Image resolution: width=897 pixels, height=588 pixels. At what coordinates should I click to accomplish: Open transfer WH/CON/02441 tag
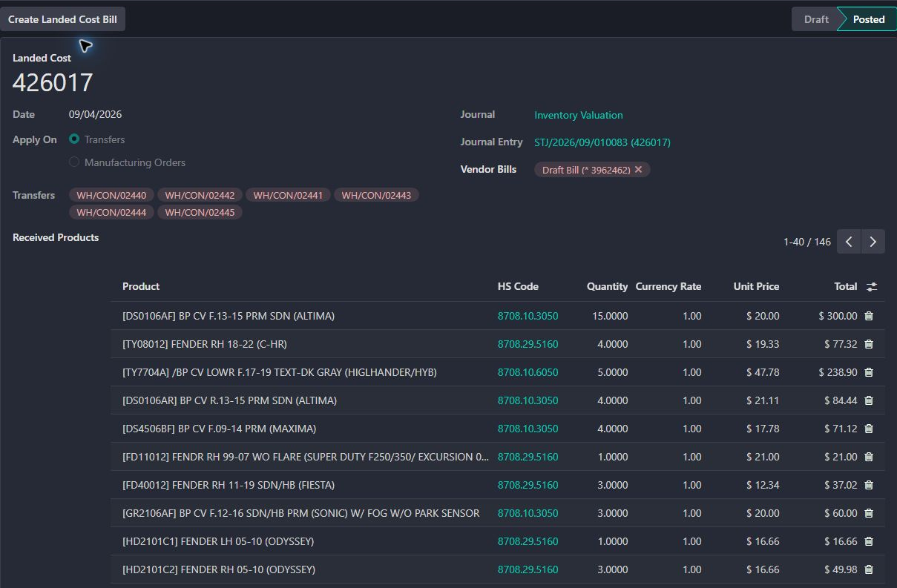pos(288,195)
